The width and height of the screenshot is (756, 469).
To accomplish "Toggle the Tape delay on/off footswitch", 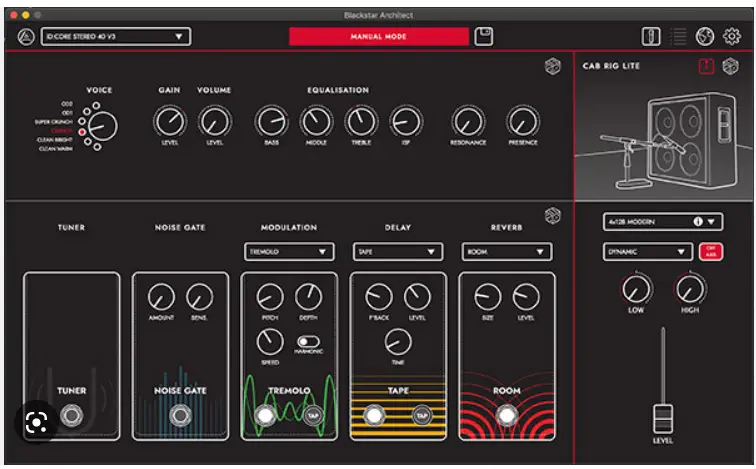I will (x=374, y=415).
